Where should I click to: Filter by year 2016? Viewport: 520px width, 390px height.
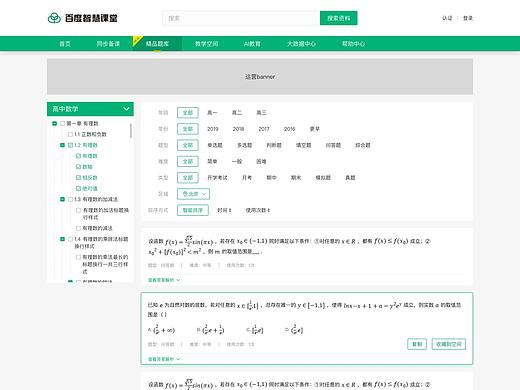pyautogui.click(x=290, y=129)
